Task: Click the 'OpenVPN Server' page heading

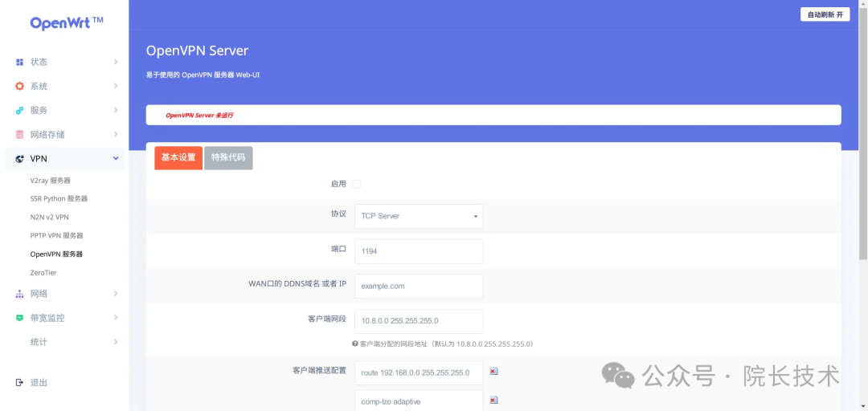Action: 197,51
